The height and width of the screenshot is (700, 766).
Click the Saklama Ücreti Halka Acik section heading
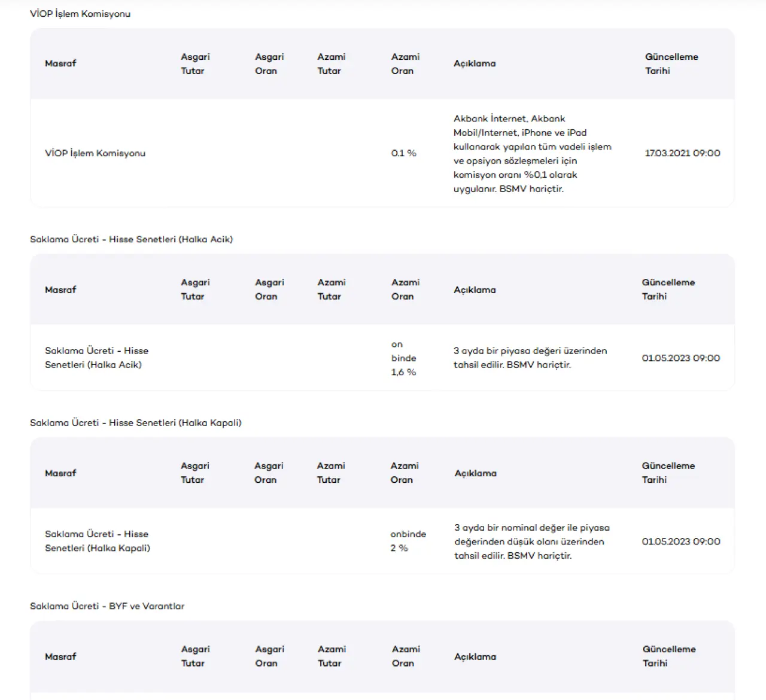click(x=132, y=239)
